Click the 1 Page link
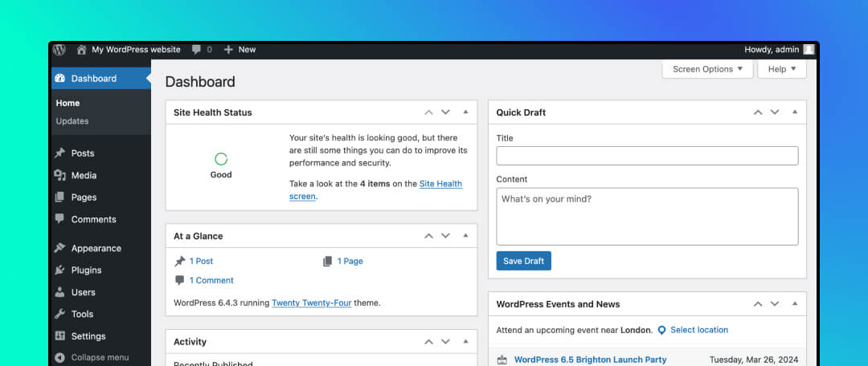The height and width of the screenshot is (366, 868). click(350, 262)
